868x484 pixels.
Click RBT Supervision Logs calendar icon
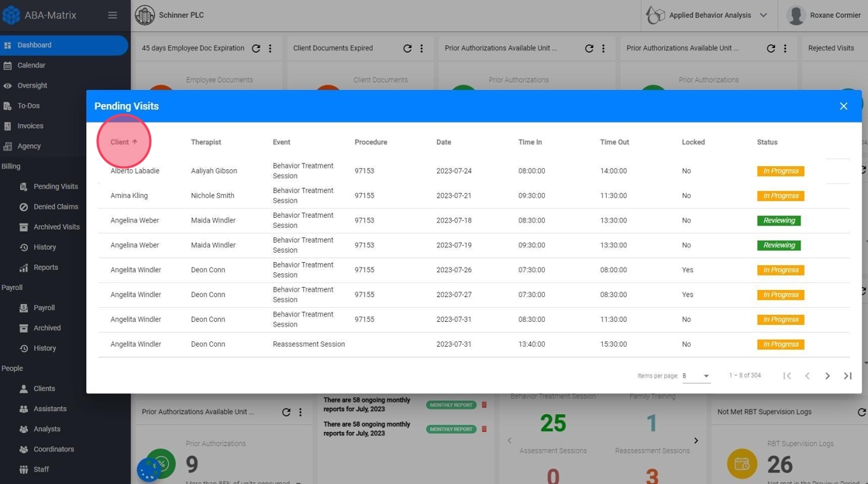742,464
